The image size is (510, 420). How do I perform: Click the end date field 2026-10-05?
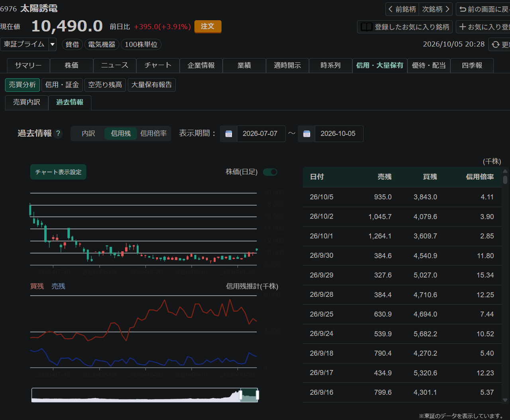tap(339, 134)
